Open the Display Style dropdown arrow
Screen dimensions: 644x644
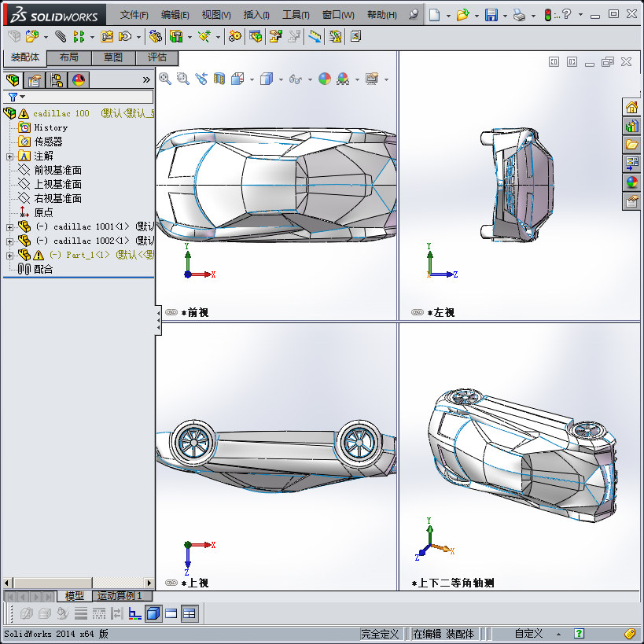pyautogui.click(x=281, y=79)
